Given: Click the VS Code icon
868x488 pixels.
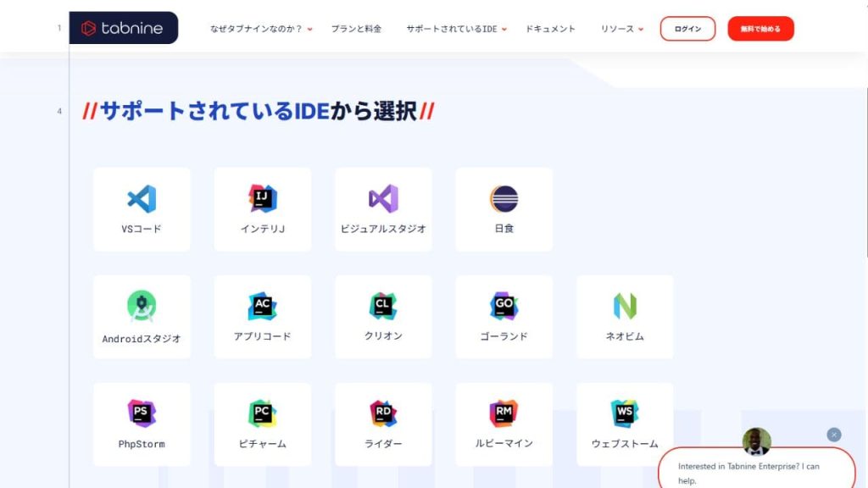Looking at the screenshot, I should (142, 199).
